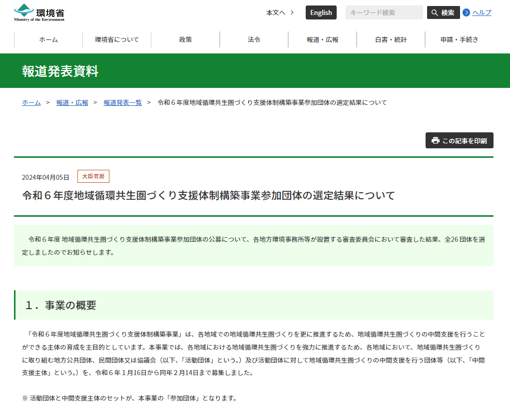The width and height of the screenshot is (510, 420).
Task: Open the 白書・統計 navigation menu
Action: (x=390, y=39)
